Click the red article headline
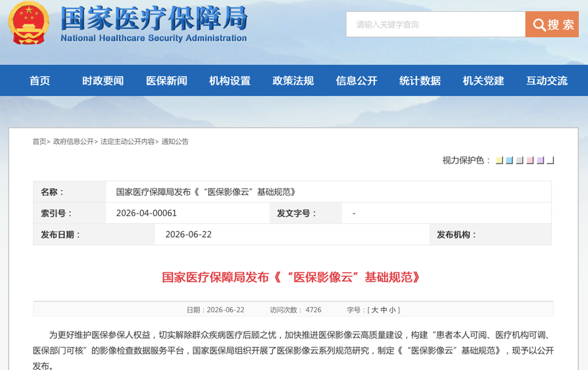The width and height of the screenshot is (588, 370). pos(292,277)
